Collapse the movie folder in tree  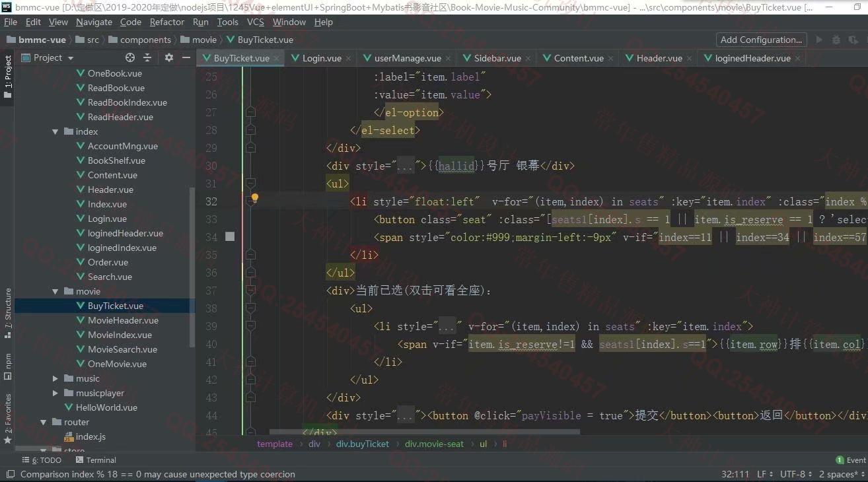point(56,291)
